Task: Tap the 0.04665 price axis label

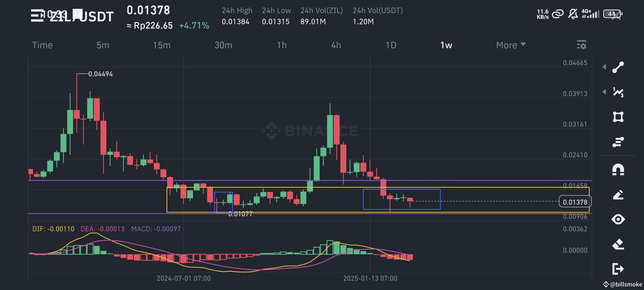Action: point(575,63)
